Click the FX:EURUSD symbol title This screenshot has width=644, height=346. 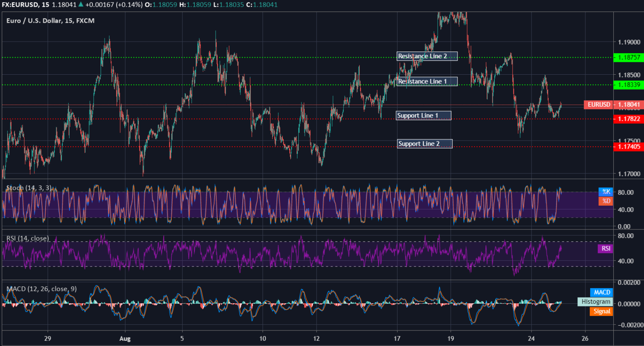pos(20,5)
